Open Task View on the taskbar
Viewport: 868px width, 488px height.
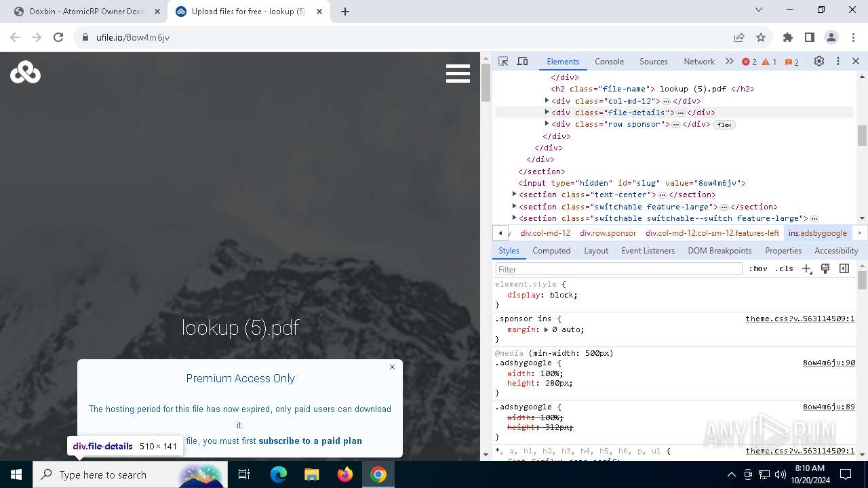[x=244, y=474]
